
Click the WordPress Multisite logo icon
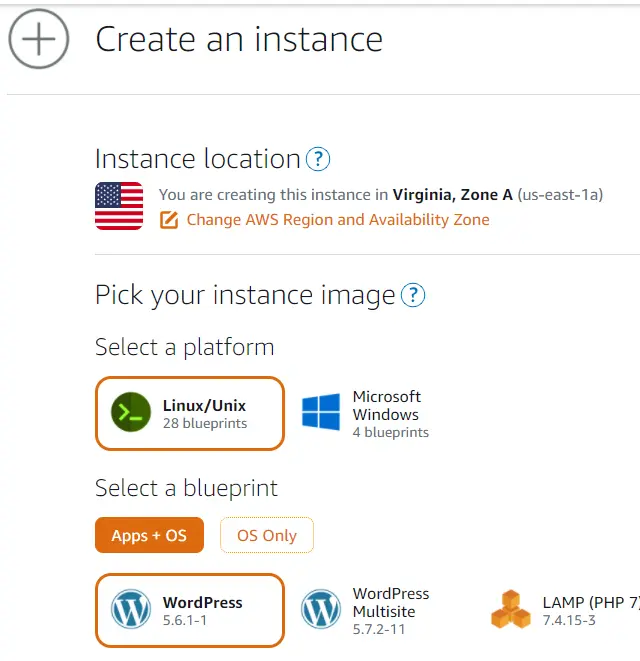click(320, 609)
